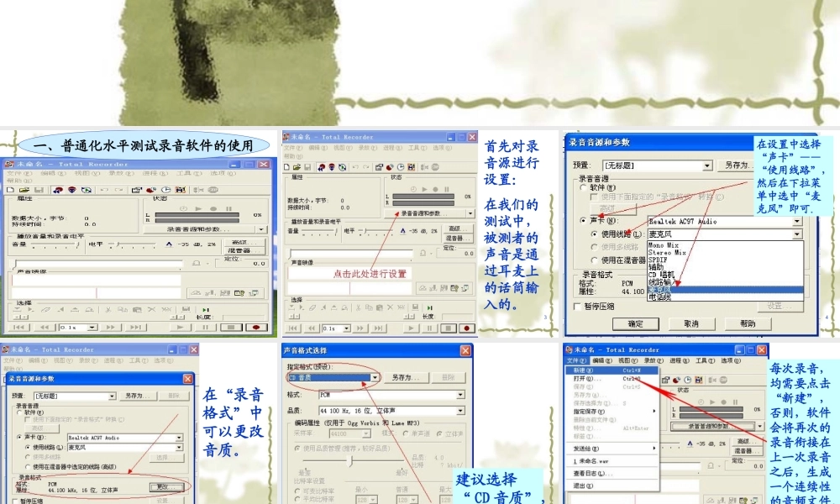Click clock scheduler icon in oval-title slide toolbar
The image size is (840, 504).
point(166,190)
